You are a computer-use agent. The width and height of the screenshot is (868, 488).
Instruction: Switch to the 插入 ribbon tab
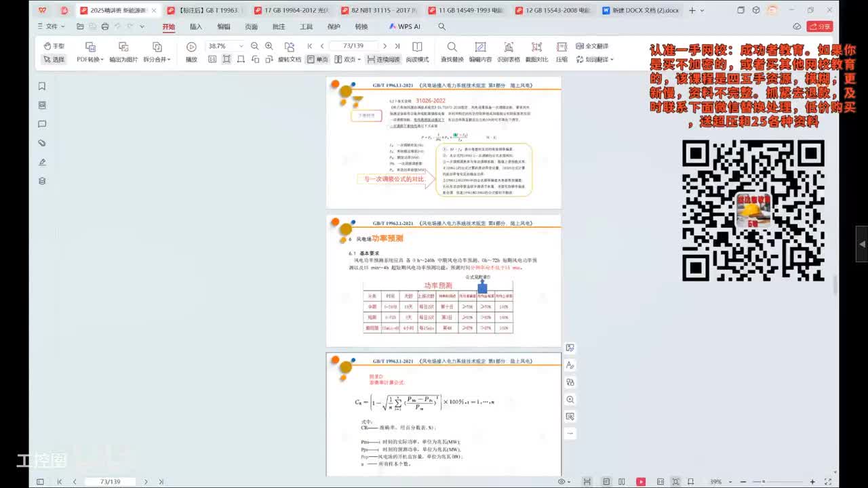pyautogui.click(x=196, y=26)
